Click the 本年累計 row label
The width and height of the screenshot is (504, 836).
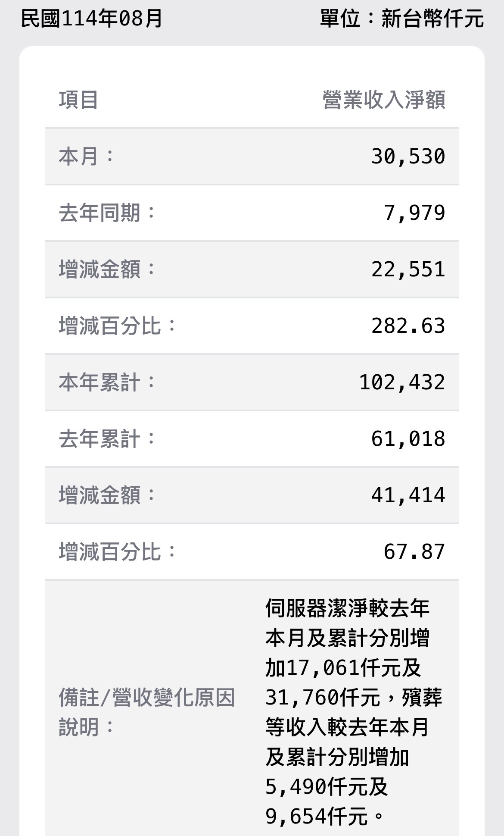107,382
